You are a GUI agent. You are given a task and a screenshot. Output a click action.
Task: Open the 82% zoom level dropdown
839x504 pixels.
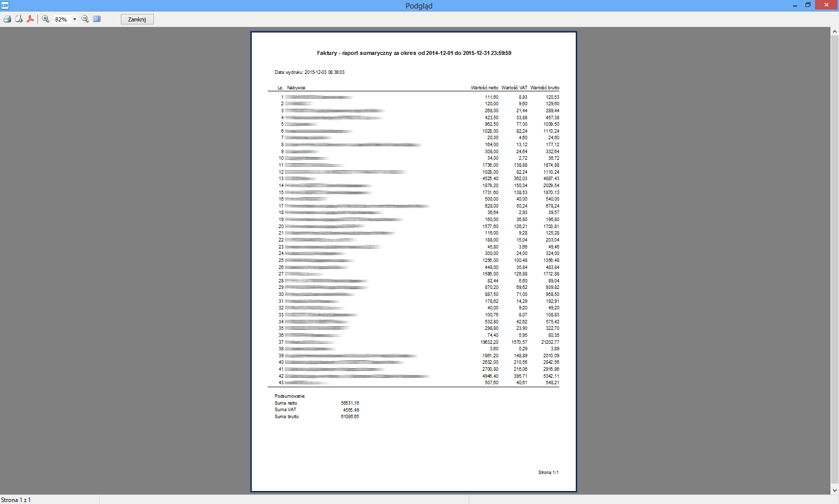[x=74, y=19]
